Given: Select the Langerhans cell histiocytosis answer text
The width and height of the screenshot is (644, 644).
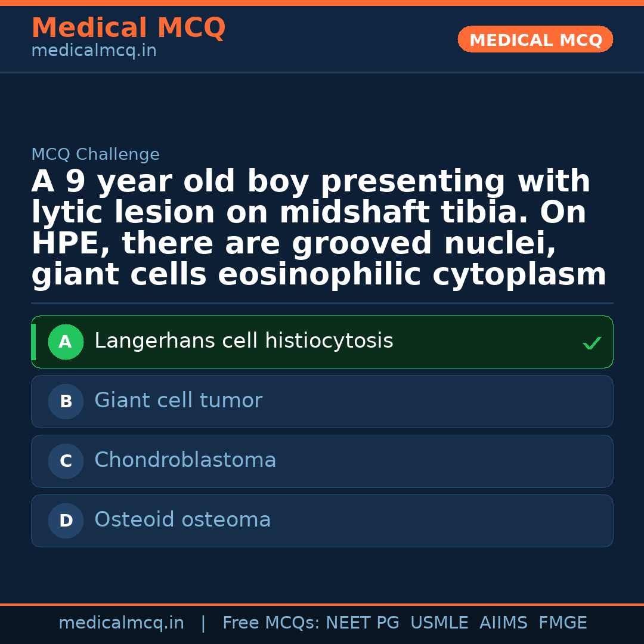Looking at the screenshot, I should pos(243,341).
